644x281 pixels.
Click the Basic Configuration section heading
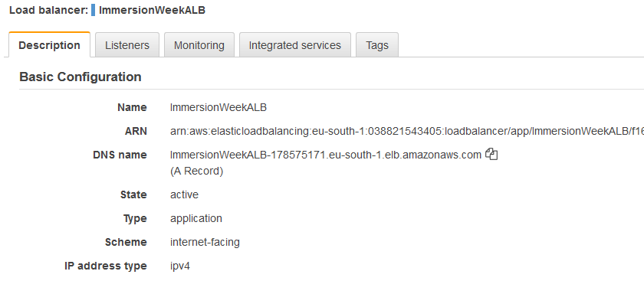[80, 77]
